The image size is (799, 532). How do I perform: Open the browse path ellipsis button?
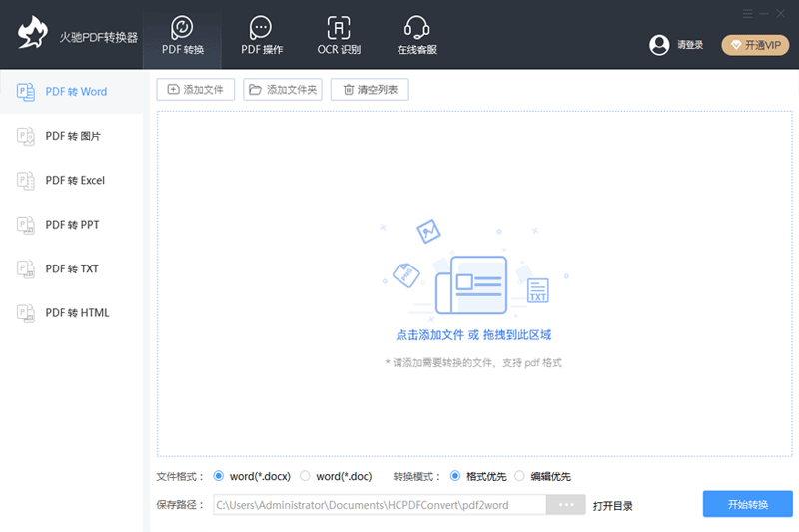[x=566, y=505]
